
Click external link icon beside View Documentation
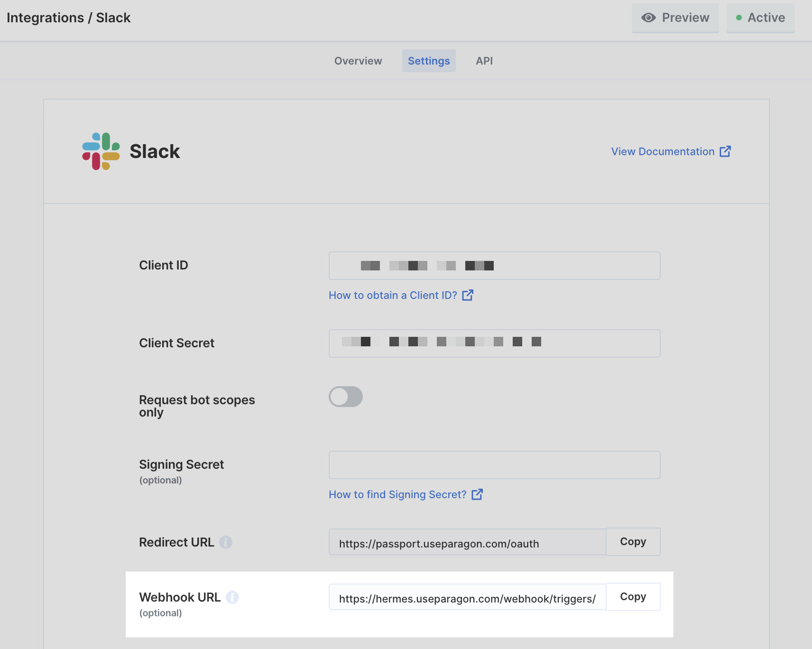pos(725,151)
